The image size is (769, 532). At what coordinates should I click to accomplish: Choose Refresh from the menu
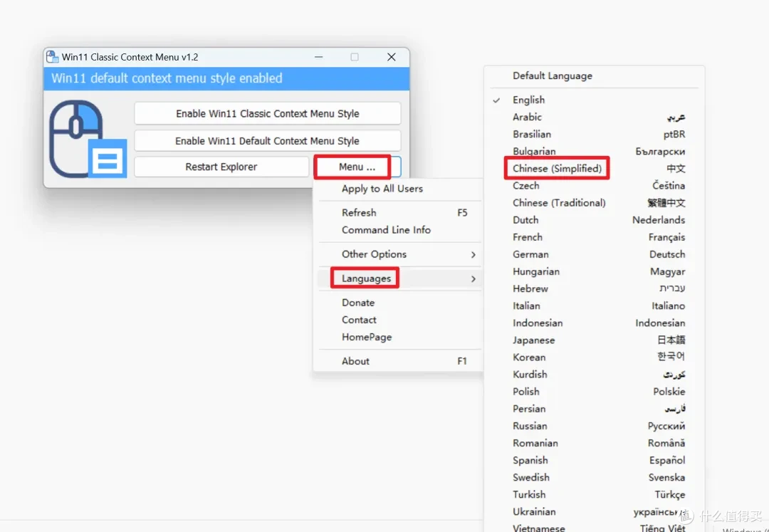coord(398,213)
